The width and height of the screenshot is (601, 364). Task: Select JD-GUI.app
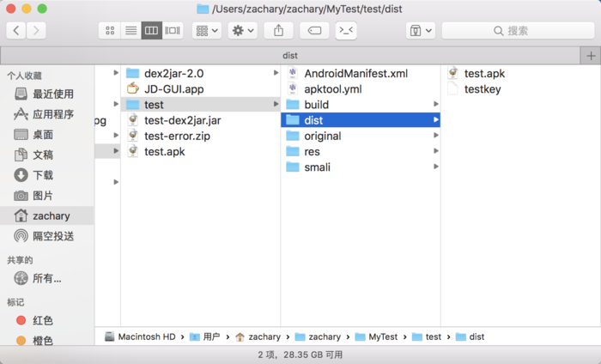(x=200, y=89)
